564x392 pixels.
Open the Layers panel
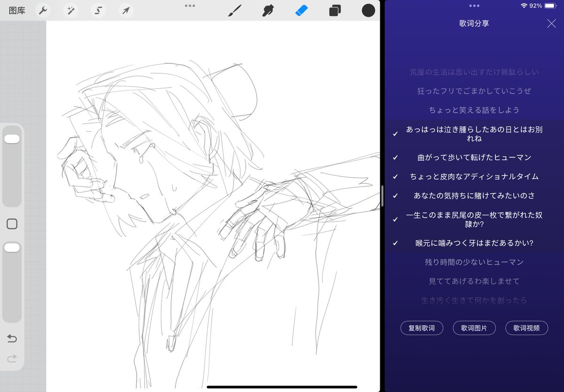pyautogui.click(x=335, y=10)
